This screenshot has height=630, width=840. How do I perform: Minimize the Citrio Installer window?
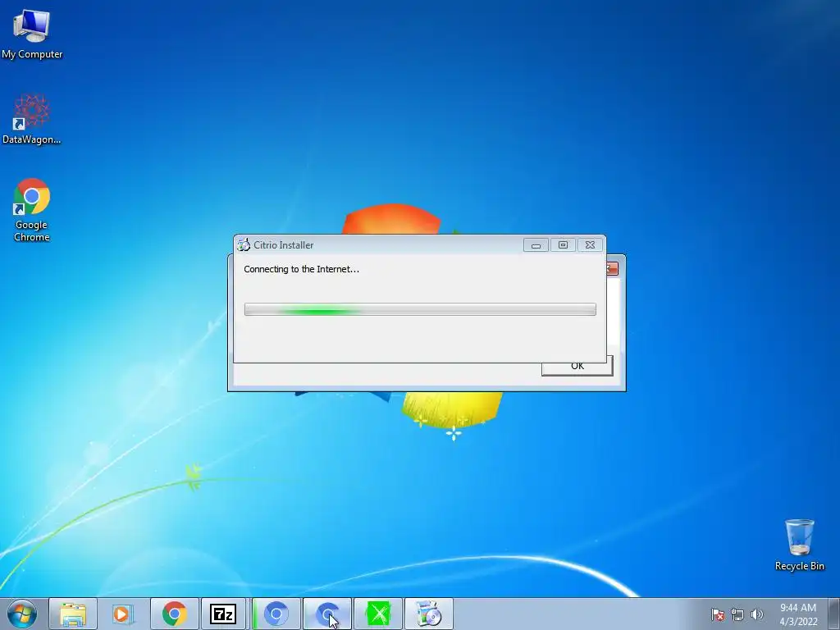pos(536,245)
